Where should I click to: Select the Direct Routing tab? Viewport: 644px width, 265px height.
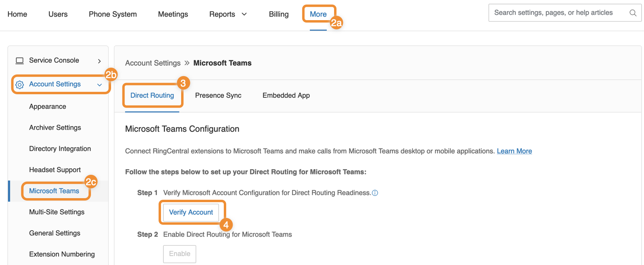[152, 95]
